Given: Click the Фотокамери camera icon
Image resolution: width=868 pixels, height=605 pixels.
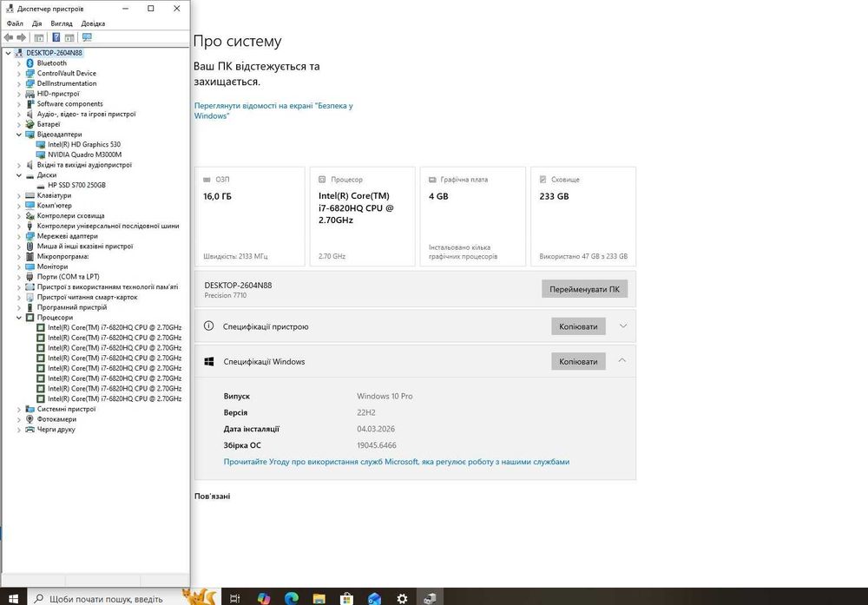Looking at the screenshot, I should (x=30, y=419).
